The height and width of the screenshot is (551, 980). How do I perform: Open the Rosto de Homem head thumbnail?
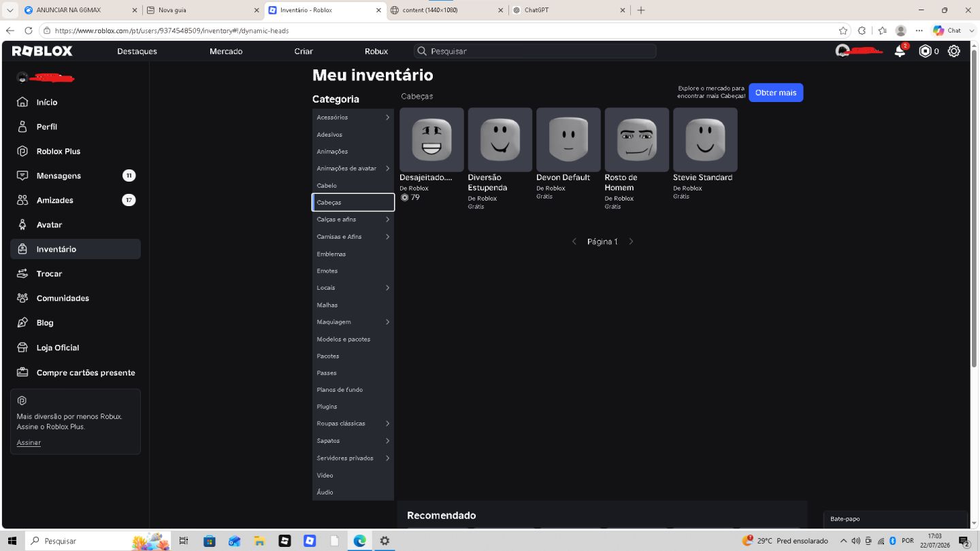click(x=637, y=139)
